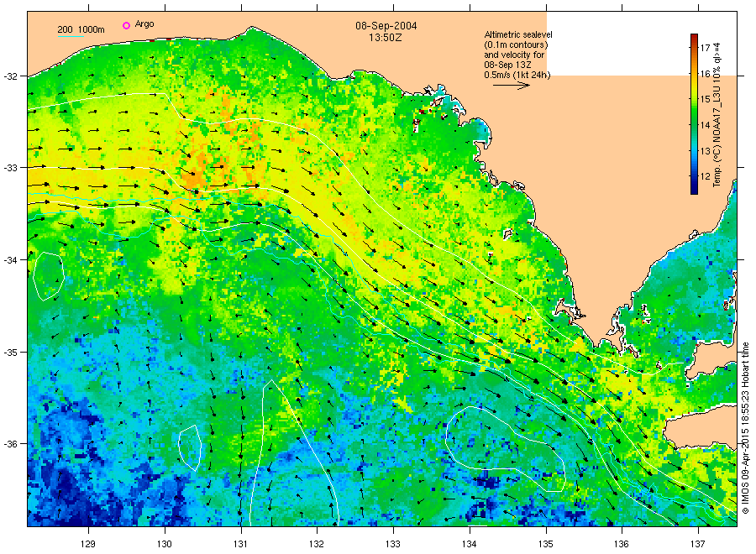
Task: Click longitude axis label '132'
Action: click(x=317, y=545)
